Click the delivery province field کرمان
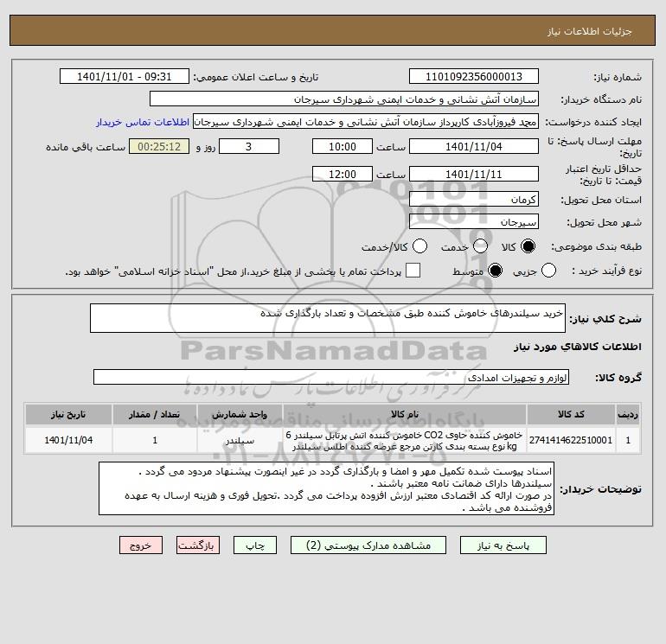 click(x=474, y=199)
